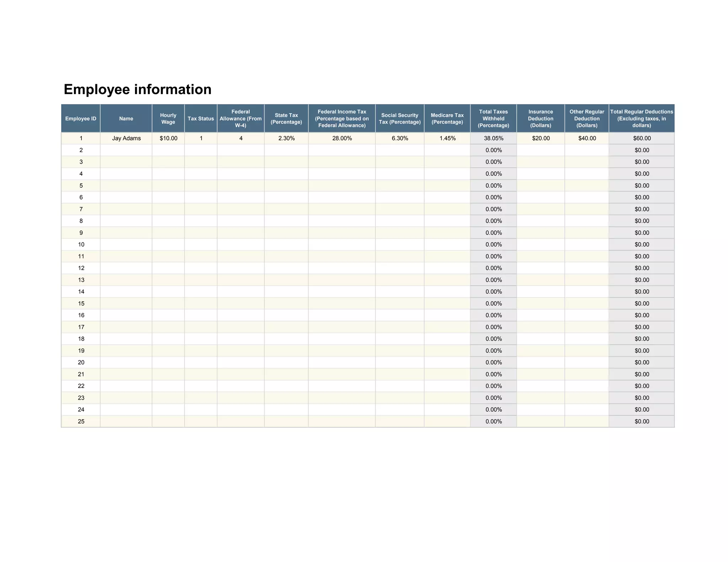Viewport: 728px width, 562px height.
Task: Click the $20.00 insurance deduction cell
Action: [541, 138]
